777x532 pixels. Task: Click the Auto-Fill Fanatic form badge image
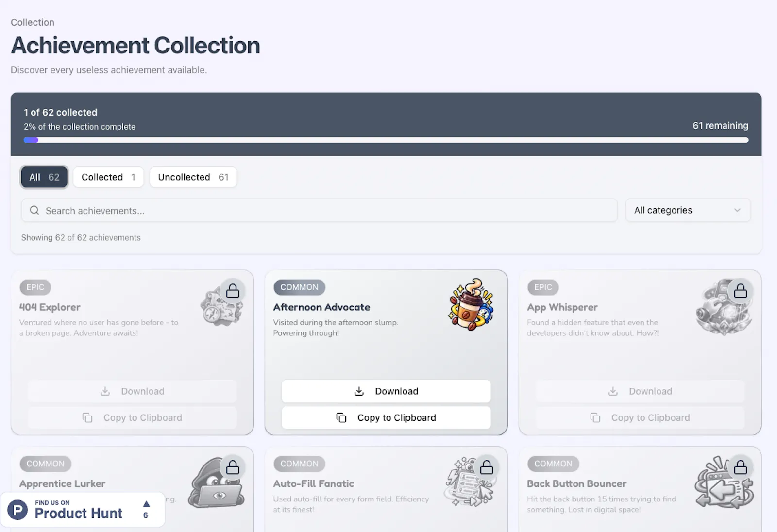click(x=470, y=482)
